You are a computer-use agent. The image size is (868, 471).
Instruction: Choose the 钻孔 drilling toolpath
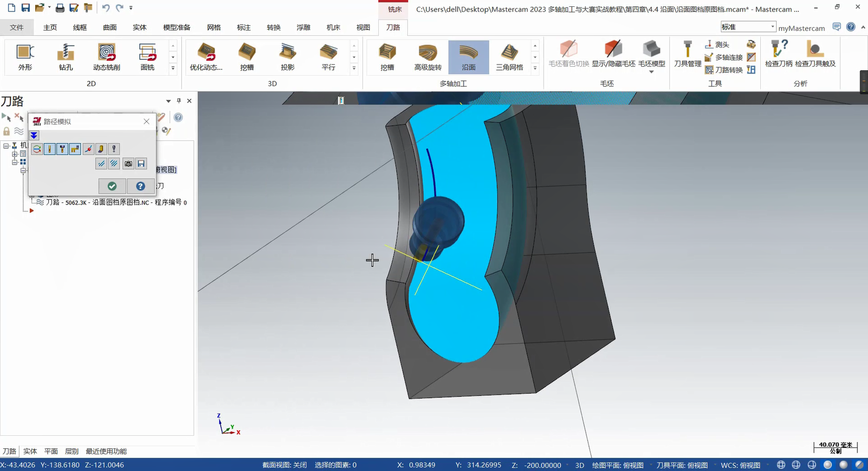(x=66, y=57)
